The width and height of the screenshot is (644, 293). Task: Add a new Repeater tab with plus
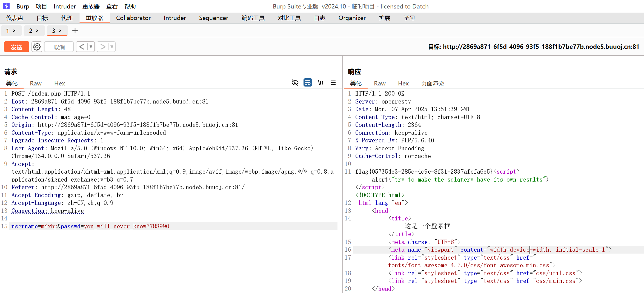[75, 31]
